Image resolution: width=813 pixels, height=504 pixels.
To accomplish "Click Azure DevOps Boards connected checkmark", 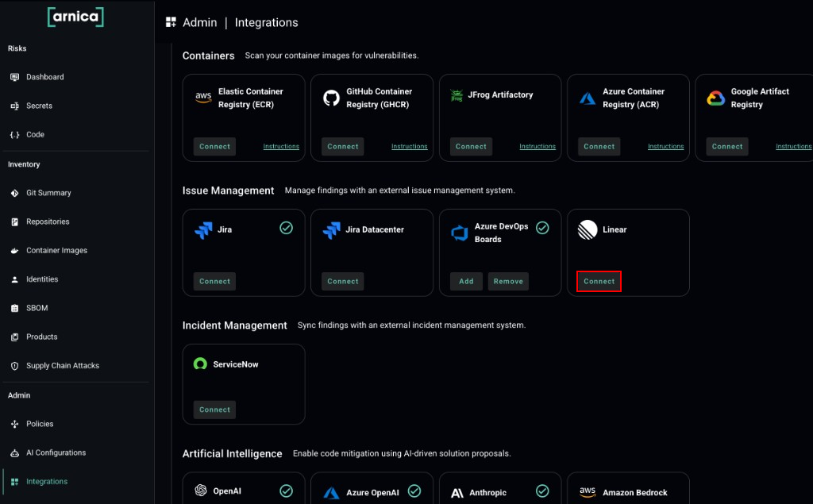I will (542, 228).
